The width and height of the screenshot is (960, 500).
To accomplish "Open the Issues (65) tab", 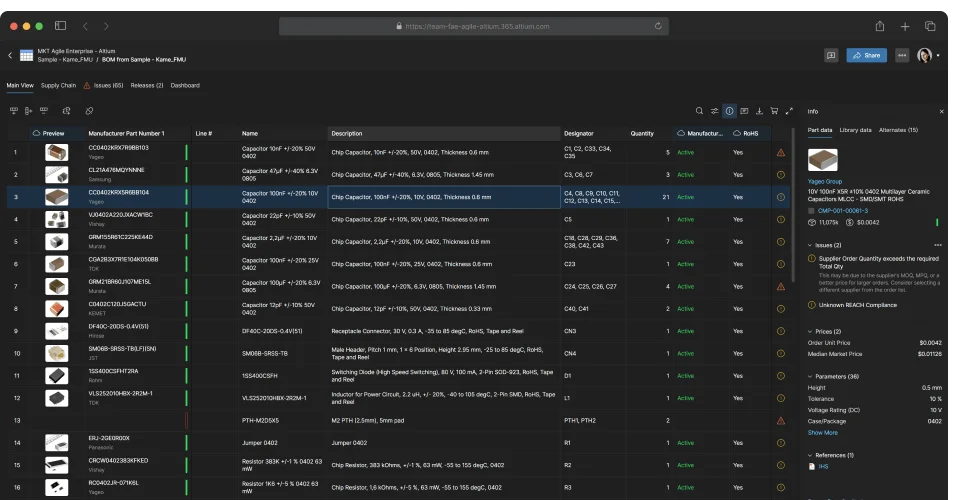I will pos(103,86).
